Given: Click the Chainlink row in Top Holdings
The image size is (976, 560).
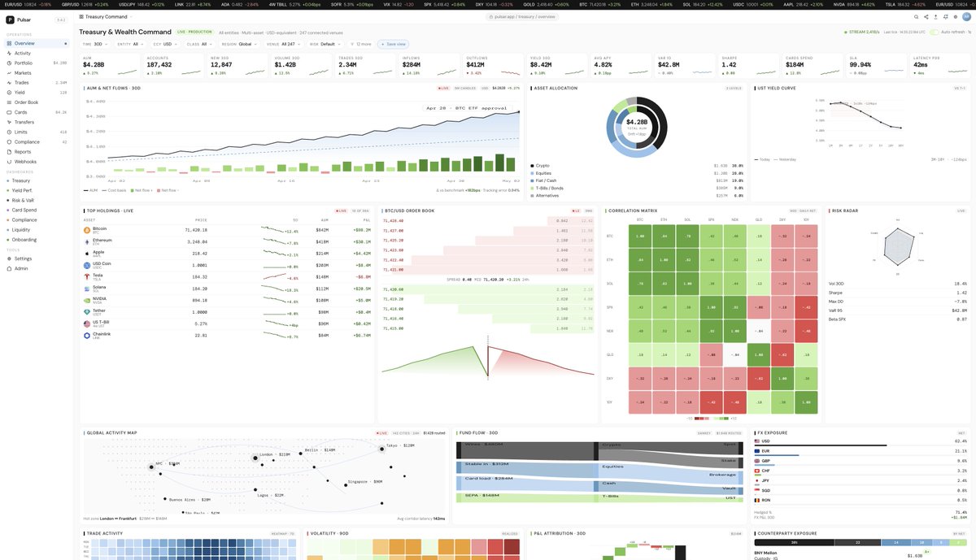Looking at the screenshot, I should tap(227, 334).
